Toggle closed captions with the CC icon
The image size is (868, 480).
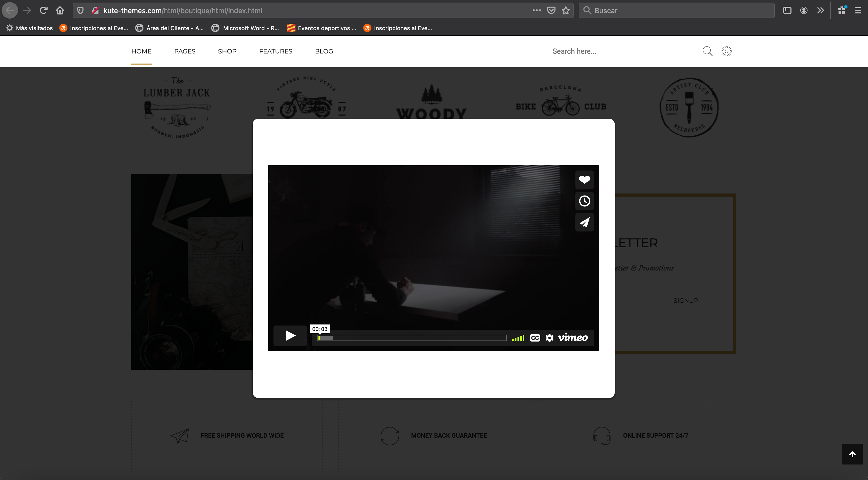click(x=535, y=338)
